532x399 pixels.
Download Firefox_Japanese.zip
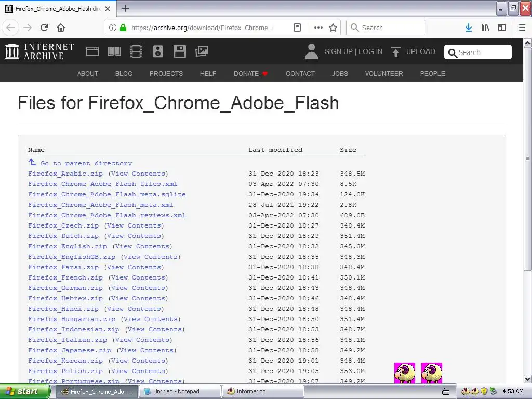click(70, 350)
